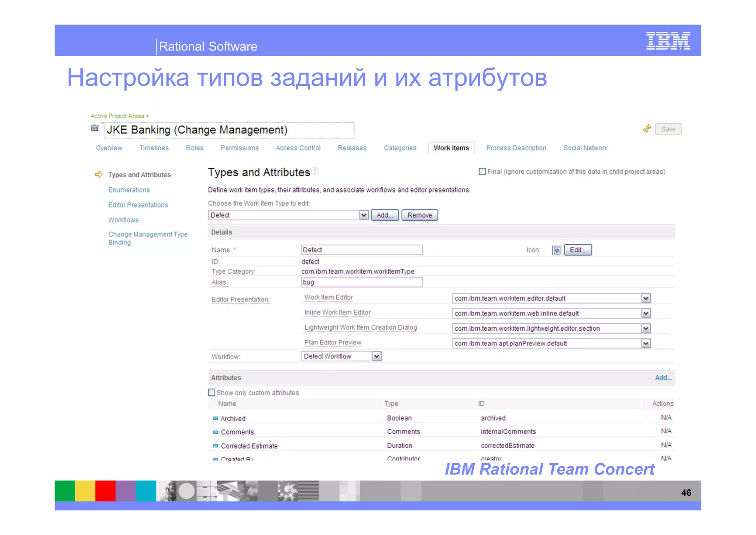Open the Permissions tab

click(x=240, y=148)
